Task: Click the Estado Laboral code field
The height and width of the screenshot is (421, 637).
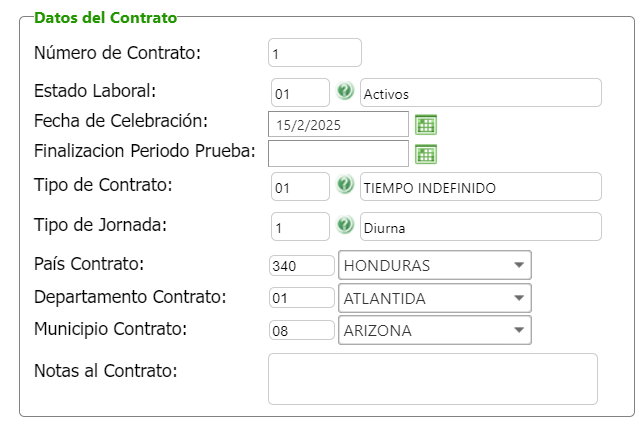Action: tap(300, 93)
